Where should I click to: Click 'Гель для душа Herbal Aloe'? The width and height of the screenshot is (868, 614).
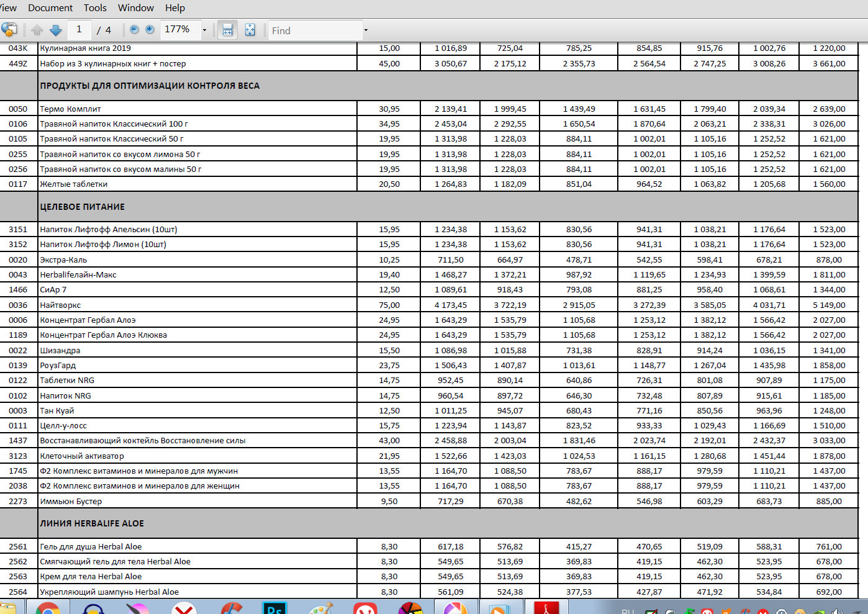(91, 546)
